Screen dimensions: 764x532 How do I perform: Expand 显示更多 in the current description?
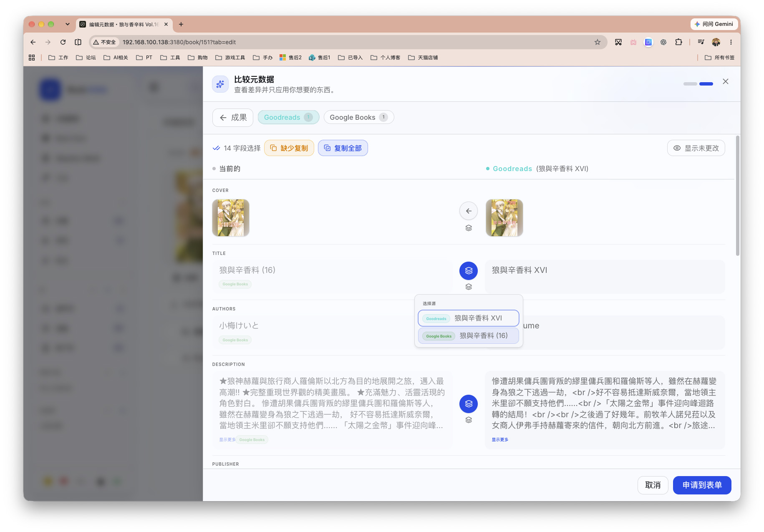tap(227, 440)
